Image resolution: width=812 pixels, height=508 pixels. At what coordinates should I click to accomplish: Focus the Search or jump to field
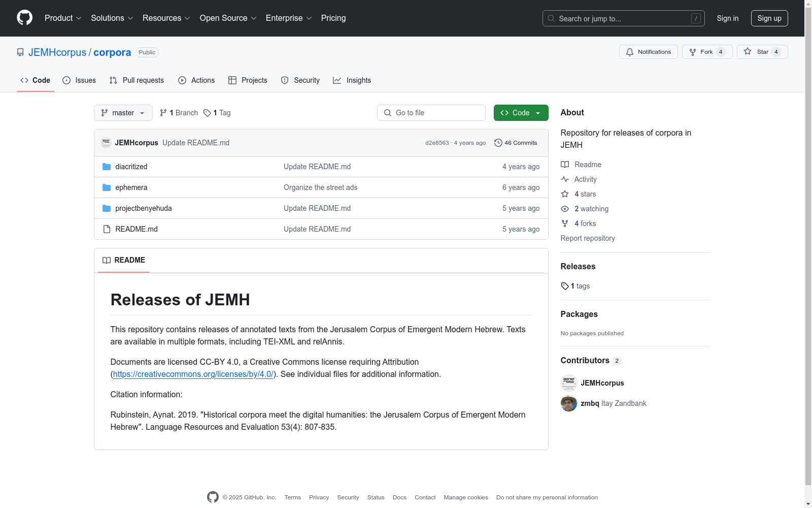pyautogui.click(x=623, y=18)
